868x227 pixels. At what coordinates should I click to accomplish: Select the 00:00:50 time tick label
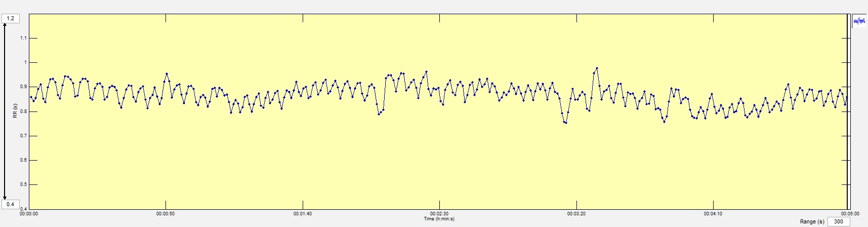pos(166,214)
